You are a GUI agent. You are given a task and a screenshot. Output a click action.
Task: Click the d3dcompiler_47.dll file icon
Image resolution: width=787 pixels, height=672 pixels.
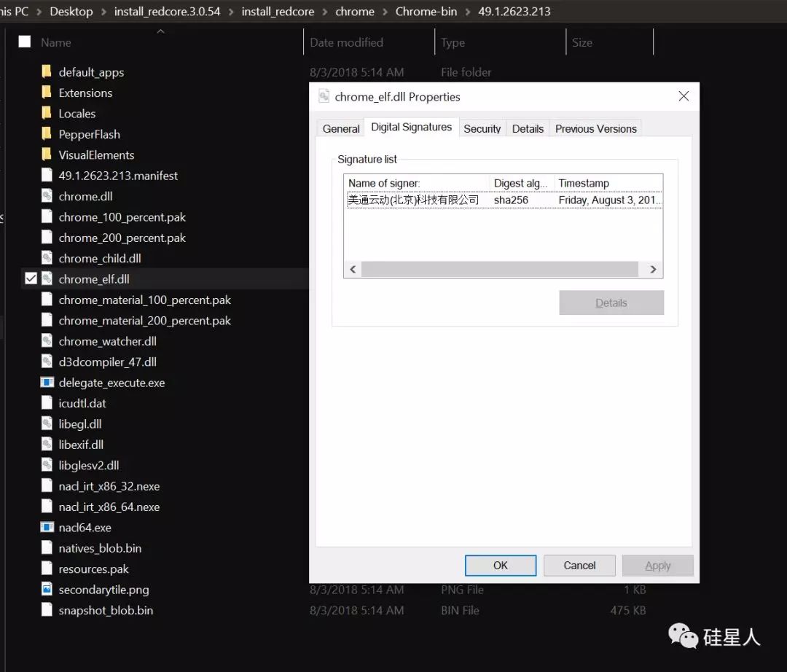47,362
